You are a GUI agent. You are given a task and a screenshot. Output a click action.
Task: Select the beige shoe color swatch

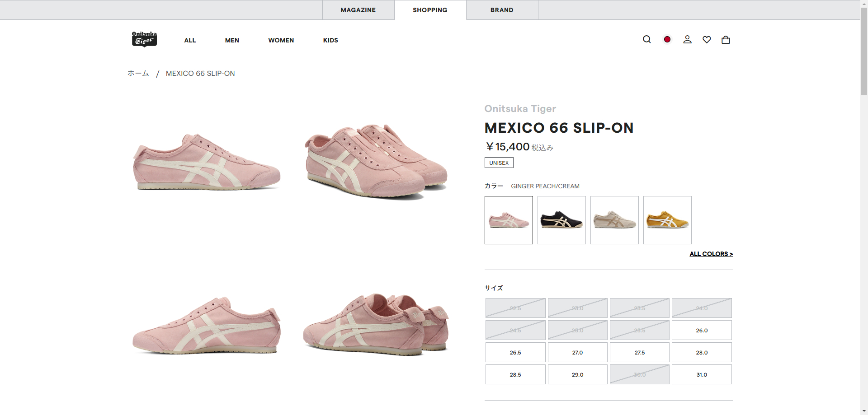point(614,220)
